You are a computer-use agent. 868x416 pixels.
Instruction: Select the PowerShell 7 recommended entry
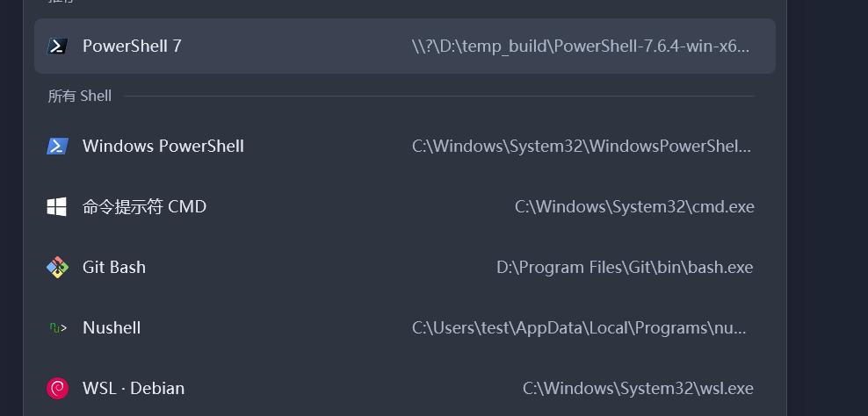(x=405, y=46)
